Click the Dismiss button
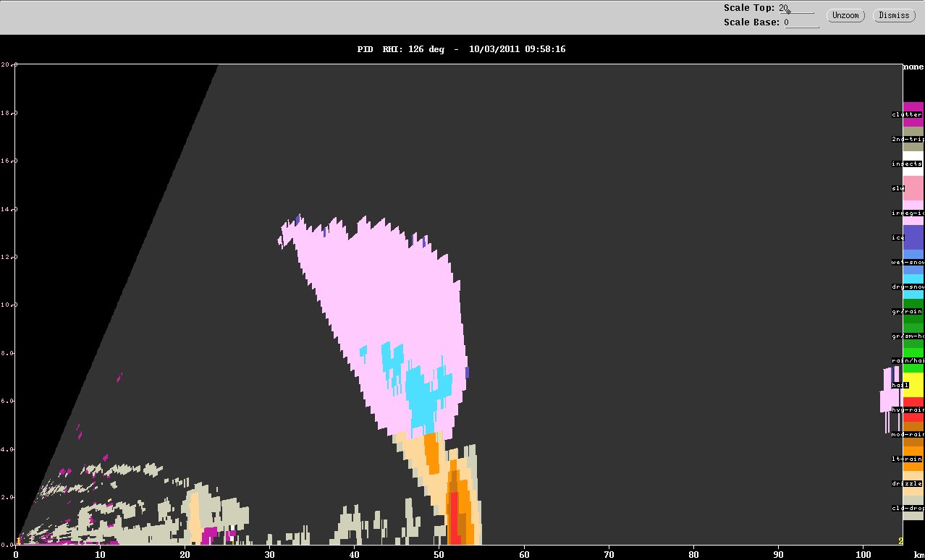Screen dimensions: 925x560 [893, 15]
